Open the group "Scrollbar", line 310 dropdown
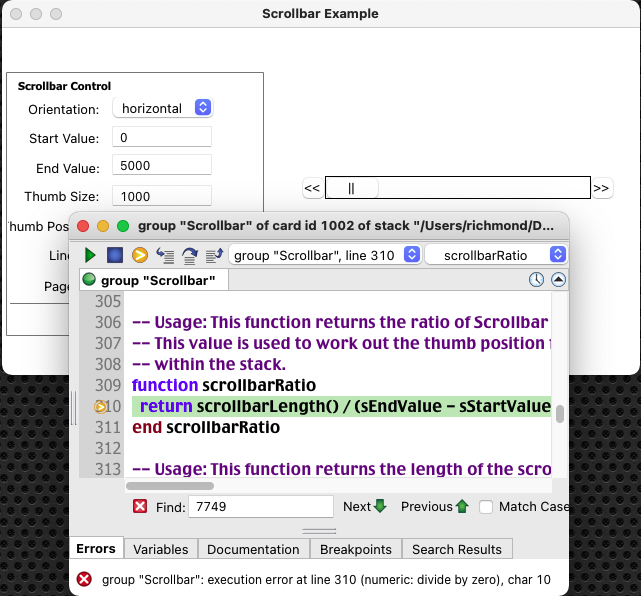This screenshot has height=596, width=641. pos(325,255)
